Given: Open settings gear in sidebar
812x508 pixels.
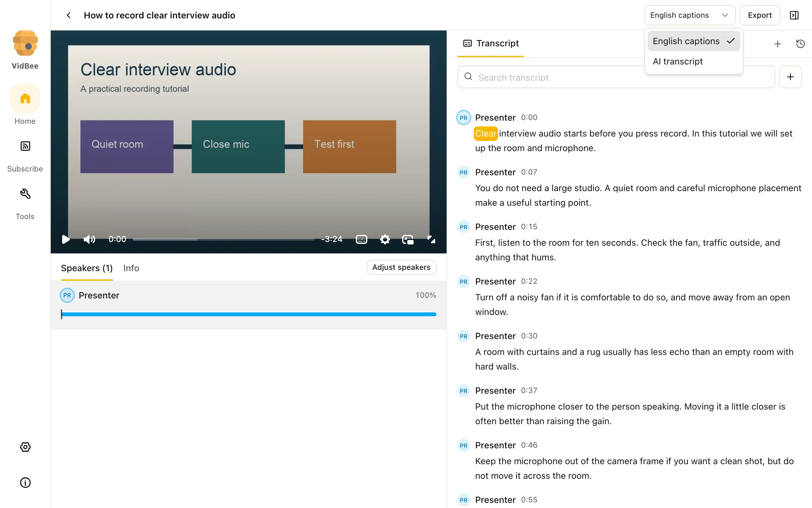Looking at the screenshot, I should coord(25,447).
